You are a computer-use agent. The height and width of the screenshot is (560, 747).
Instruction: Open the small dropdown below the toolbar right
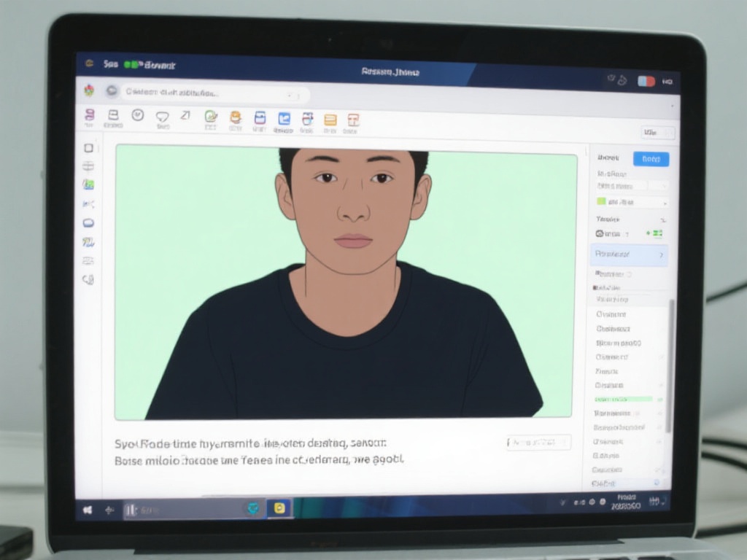pos(657,133)
